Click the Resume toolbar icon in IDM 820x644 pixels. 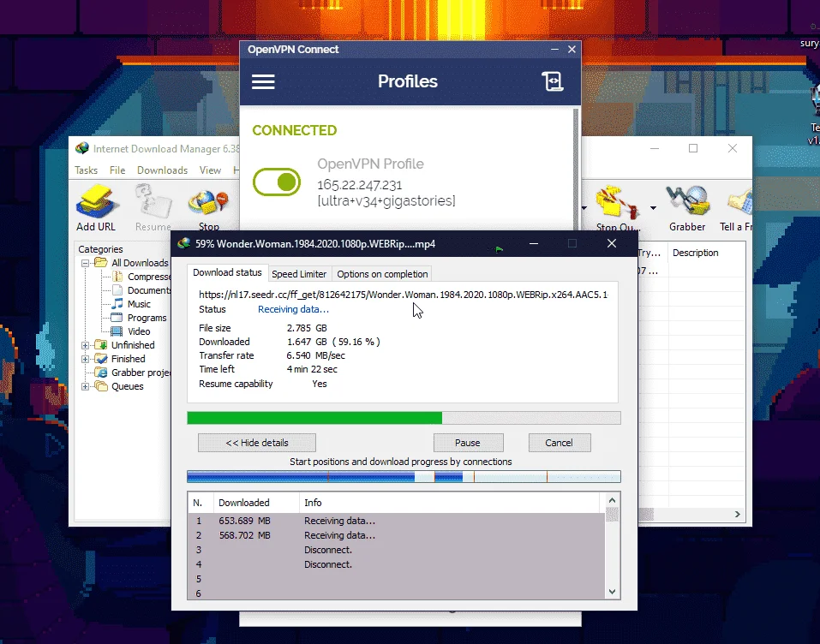click(153, 207)
